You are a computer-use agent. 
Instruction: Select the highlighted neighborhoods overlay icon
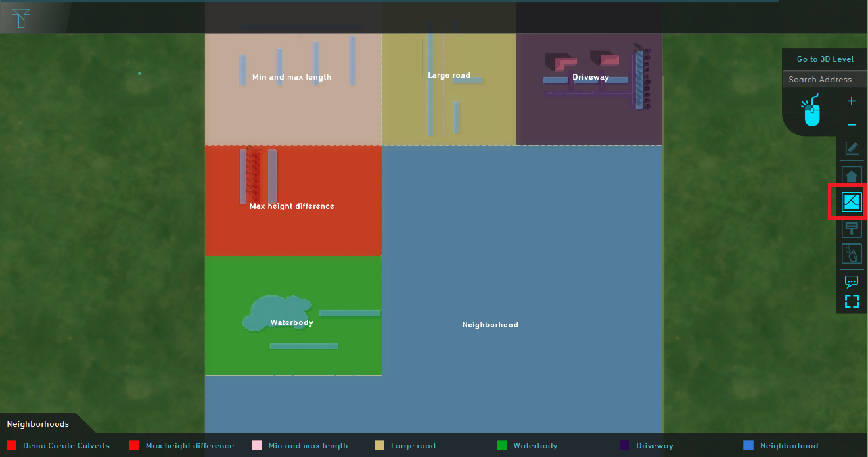851,203
